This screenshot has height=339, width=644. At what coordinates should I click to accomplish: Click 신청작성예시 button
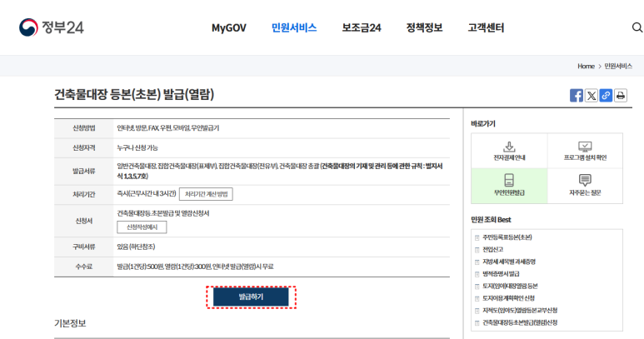[142, 227]
